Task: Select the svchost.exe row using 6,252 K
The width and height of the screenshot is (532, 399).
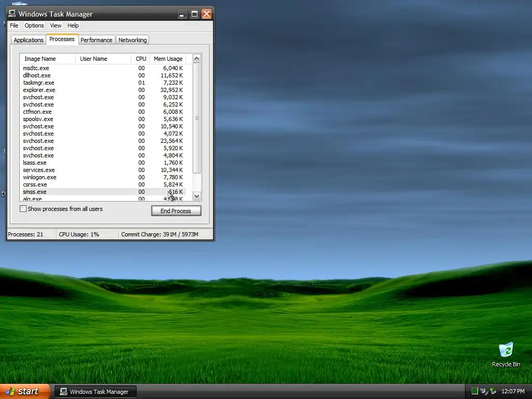Action: pos(103,104)
